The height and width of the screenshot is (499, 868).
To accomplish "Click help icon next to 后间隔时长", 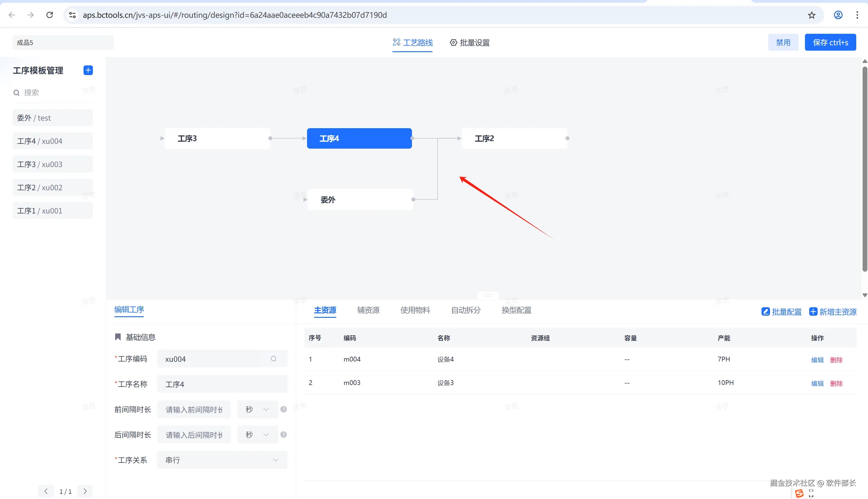I will point(284,434).
